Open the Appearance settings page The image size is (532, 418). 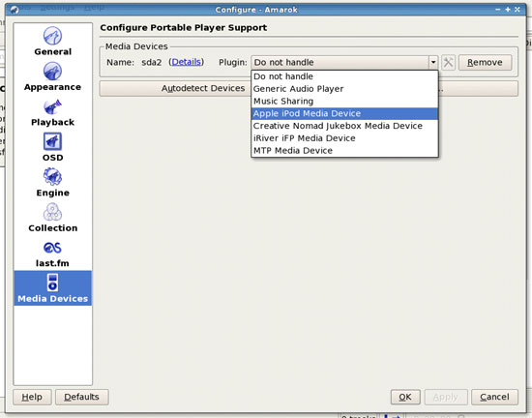point(52,76)
